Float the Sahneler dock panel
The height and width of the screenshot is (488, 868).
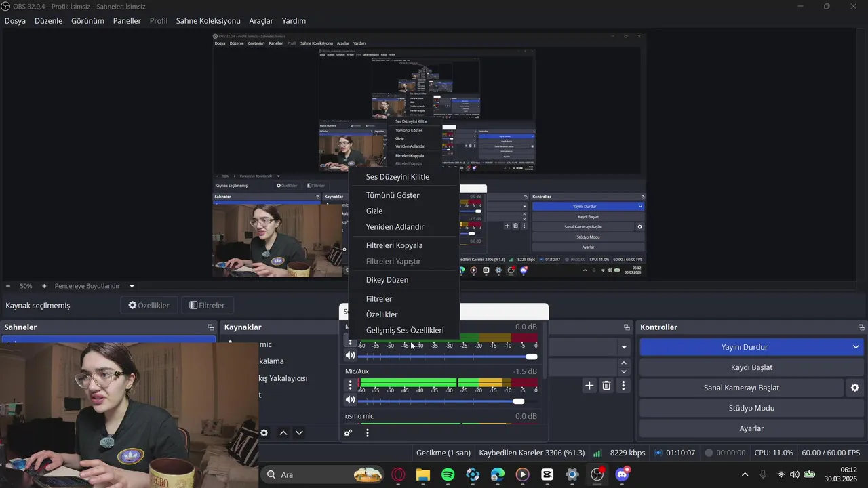tap(211, 327)
